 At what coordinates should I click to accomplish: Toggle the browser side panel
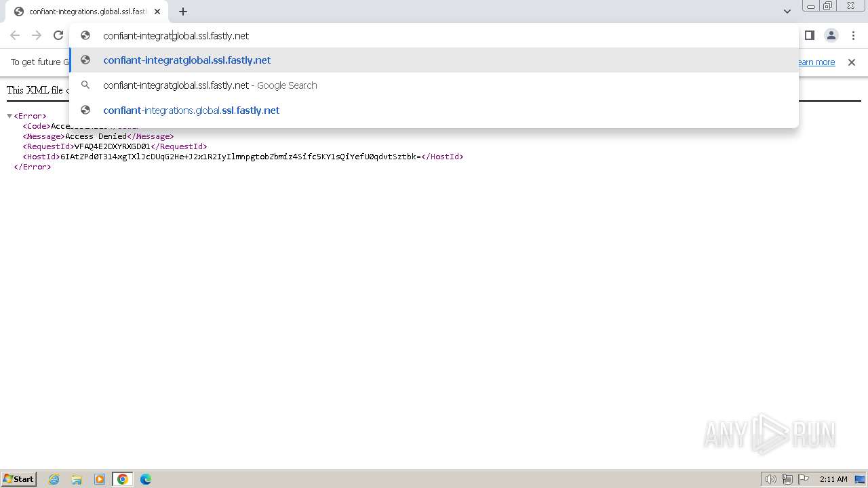click(x=809, y=35)
